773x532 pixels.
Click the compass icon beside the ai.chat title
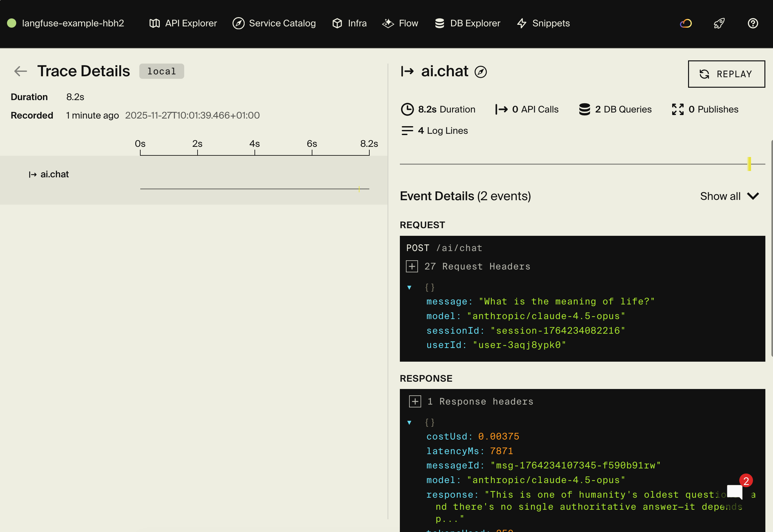click(480, 71)
